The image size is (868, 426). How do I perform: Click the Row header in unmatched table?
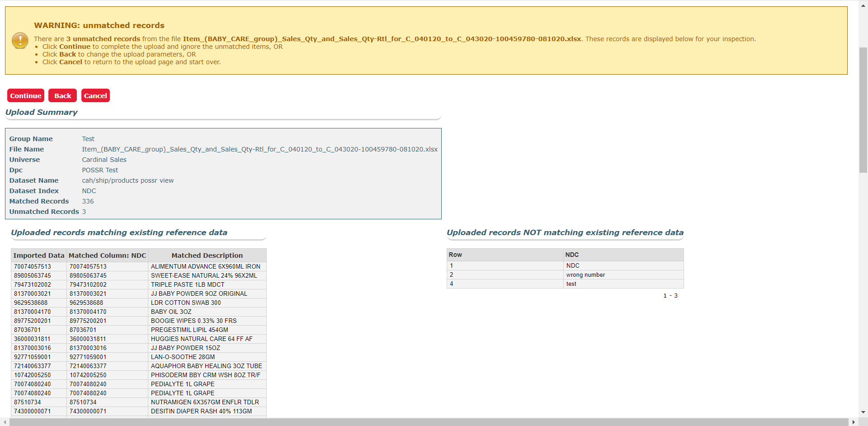pos(455,255)
